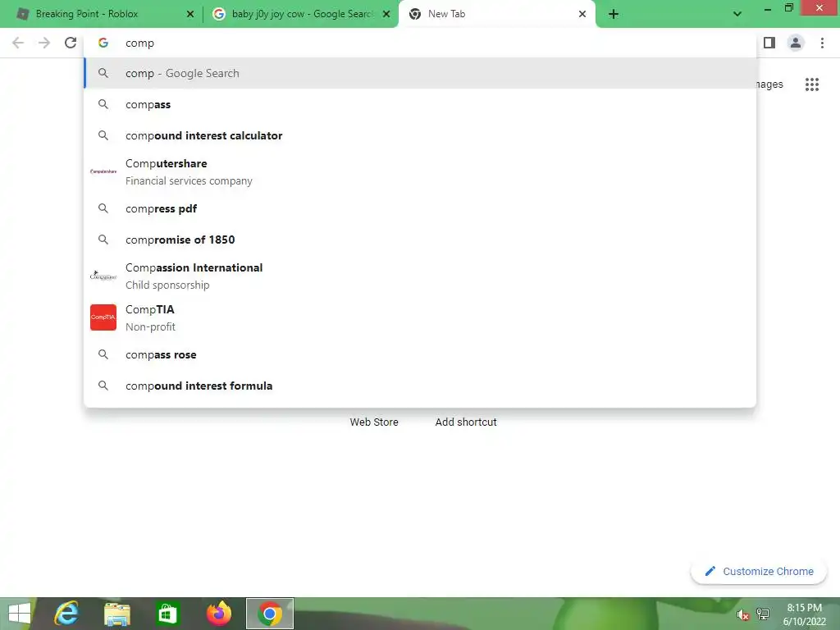Click the address bar containing comp
This screenshot has width=840, height=630.
coord(421,43)
